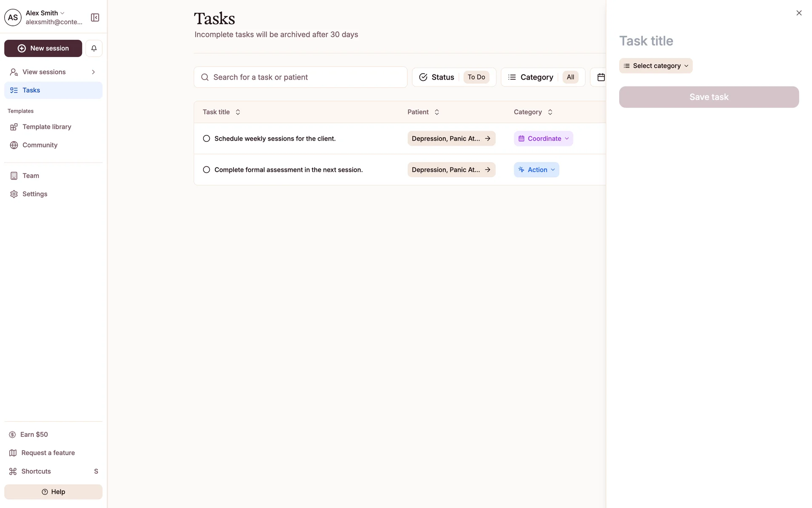Open the Select category dropdown

[x=656, y=66]
